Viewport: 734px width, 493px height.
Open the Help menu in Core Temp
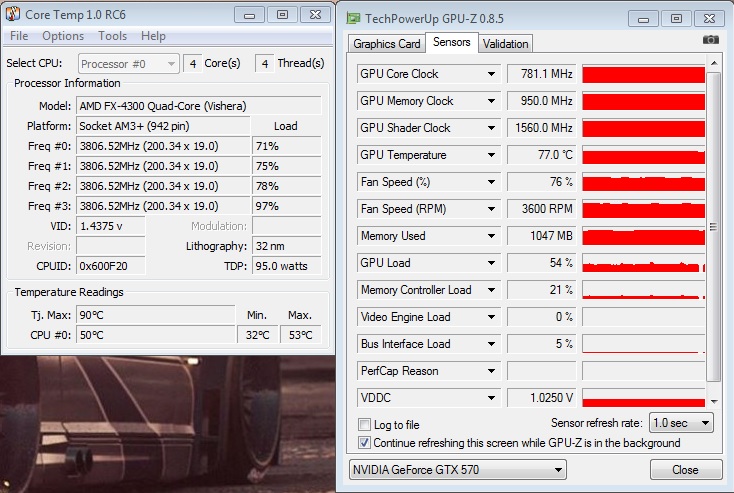153,36
